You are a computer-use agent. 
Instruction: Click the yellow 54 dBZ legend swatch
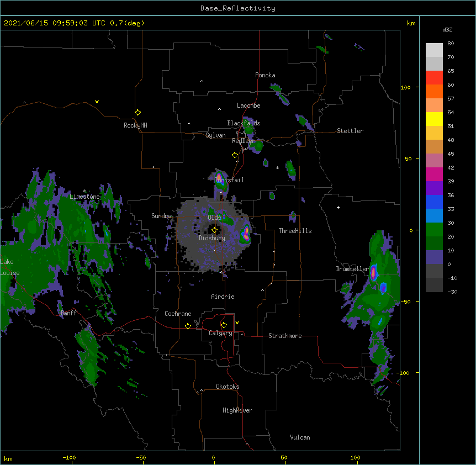click(x=434, y=119)
